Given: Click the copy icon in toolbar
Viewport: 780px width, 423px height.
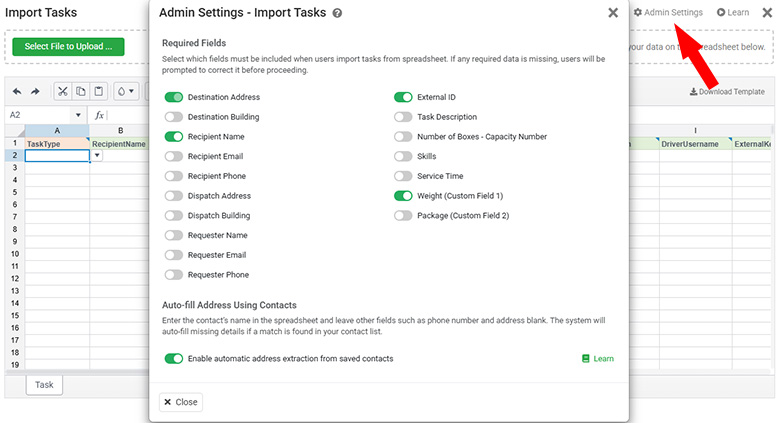Looking at the screenshot, I should click(x=81, y=92).
